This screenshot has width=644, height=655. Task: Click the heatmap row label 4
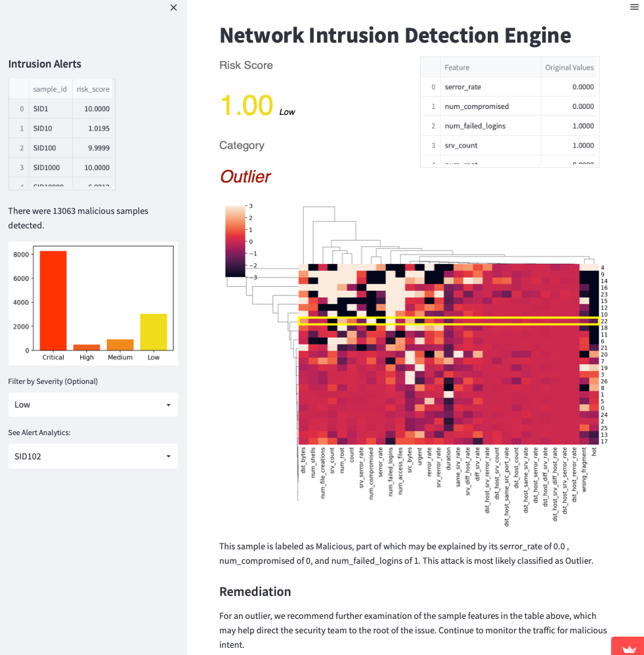(602, 268)
